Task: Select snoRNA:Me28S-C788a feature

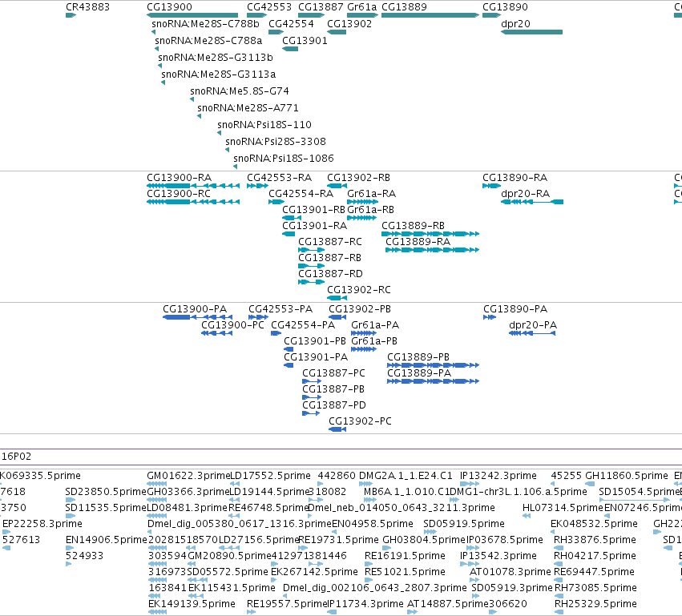Action: coord(156,49)
